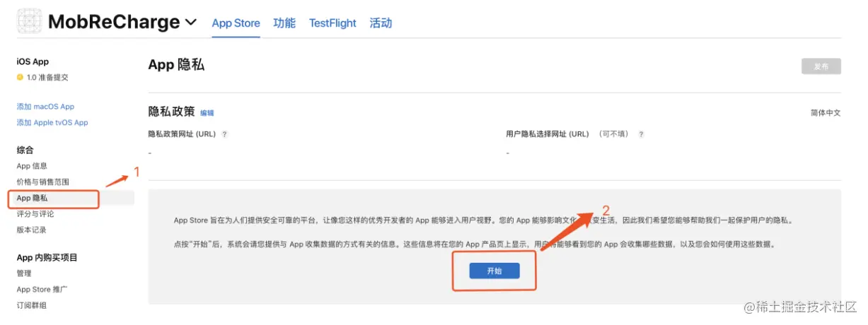Click the 隐私政策网址 (URL) label

click(x=182, y=134)
